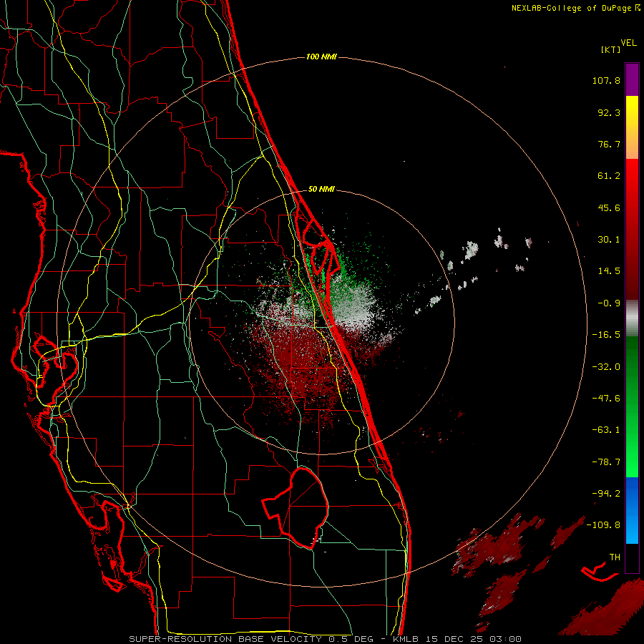Select the VEL legend title
The image size is (644, 644).
pos(628,43)
